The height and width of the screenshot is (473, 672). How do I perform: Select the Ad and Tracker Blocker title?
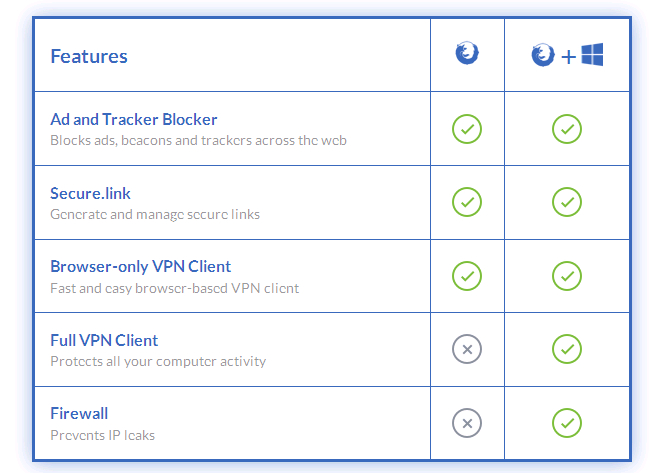point(134,120)
